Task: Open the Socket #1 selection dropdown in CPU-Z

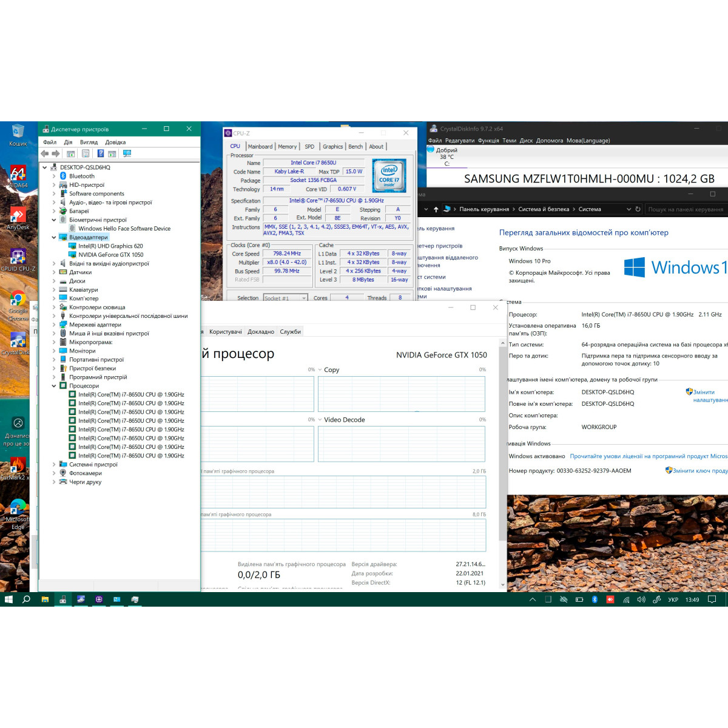Action: coord(285,298)
